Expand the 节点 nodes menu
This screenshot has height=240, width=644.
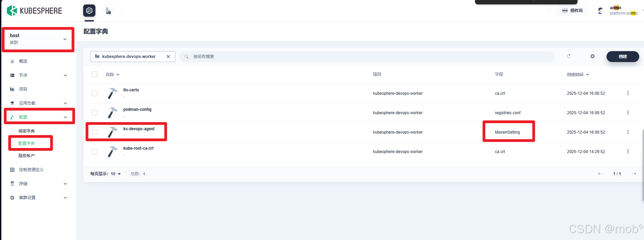click(38, 75)
